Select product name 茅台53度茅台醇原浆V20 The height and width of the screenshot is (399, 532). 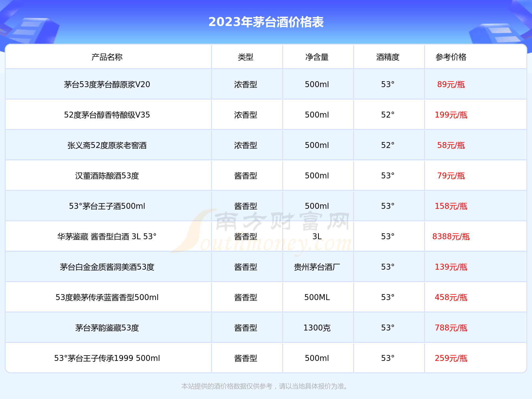[107, 84]
